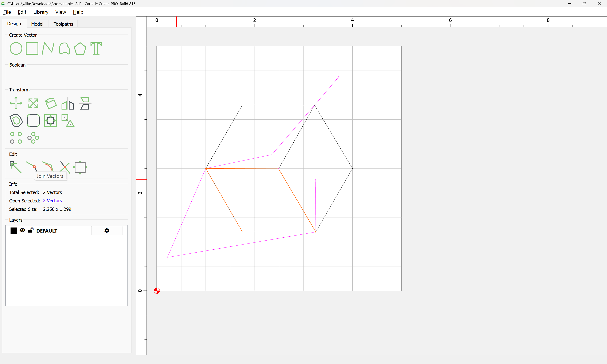Open the Scale transform tool
Image resolution: width=607 pixels, height=364 pixels.
click(33, 103)
